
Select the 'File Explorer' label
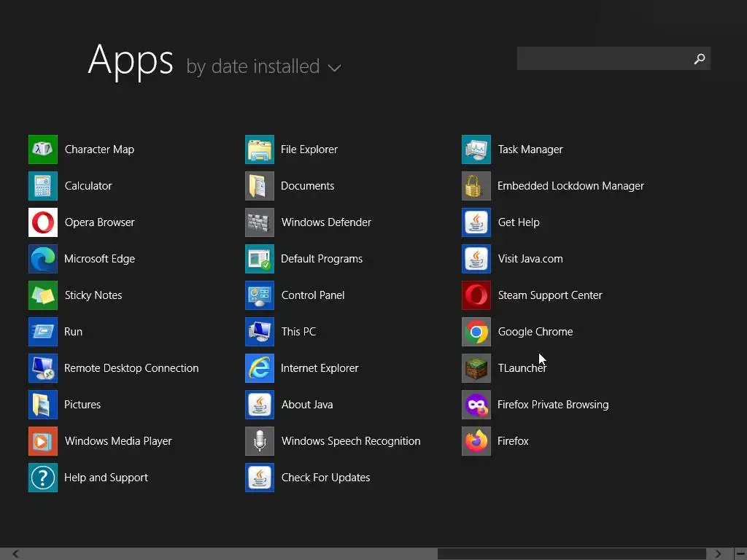point(309,149)
